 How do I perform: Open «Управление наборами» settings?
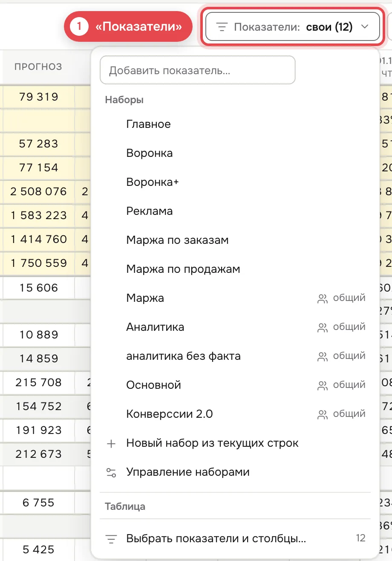coord(235,472)
